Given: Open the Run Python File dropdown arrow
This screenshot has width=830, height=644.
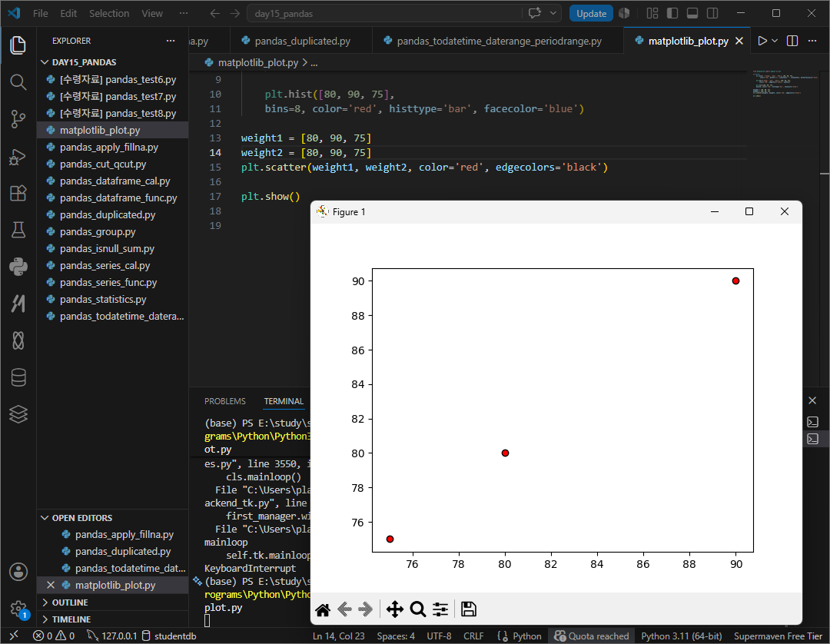Looking at the screenshot, I should tap(775, 41).
